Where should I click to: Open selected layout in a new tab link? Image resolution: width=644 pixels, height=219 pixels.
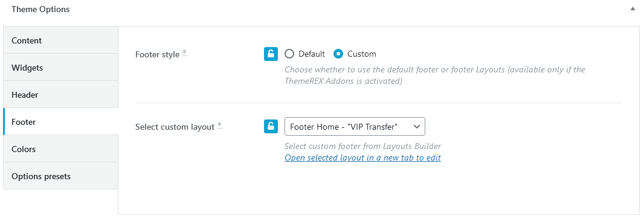[362, 157]
